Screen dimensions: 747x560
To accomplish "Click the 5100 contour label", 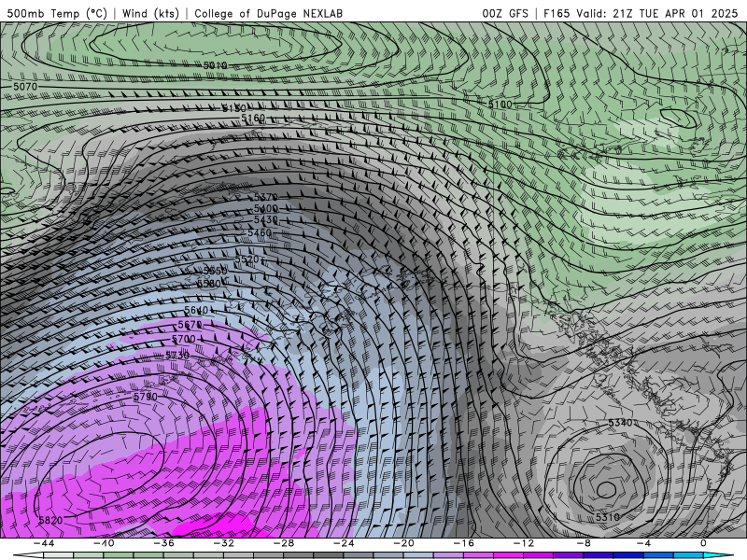I will point(500,105).
